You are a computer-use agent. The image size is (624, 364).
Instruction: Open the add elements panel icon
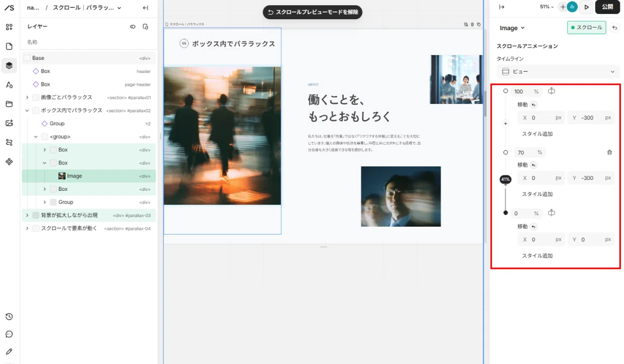click(x=9, y=27)
